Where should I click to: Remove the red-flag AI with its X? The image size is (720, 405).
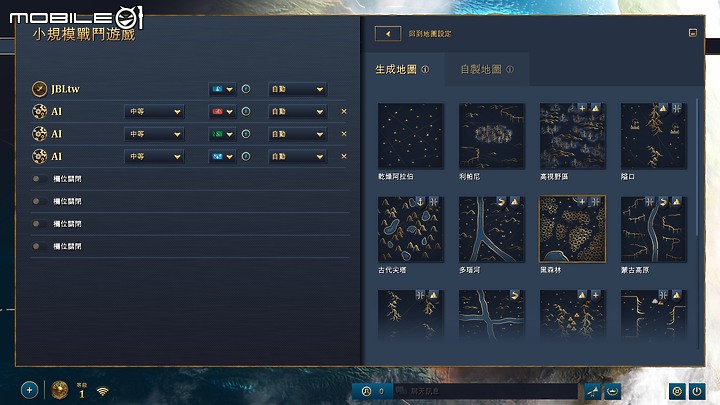point(344,112)
